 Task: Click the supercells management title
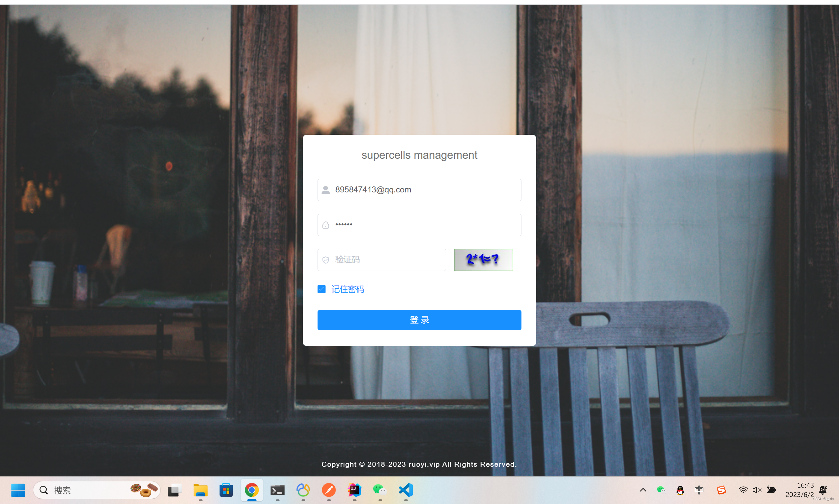[x=419, y=155]
